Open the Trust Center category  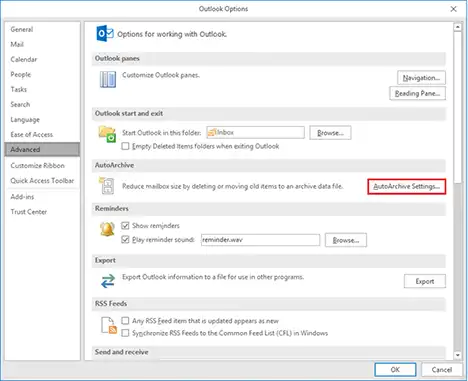42,212
